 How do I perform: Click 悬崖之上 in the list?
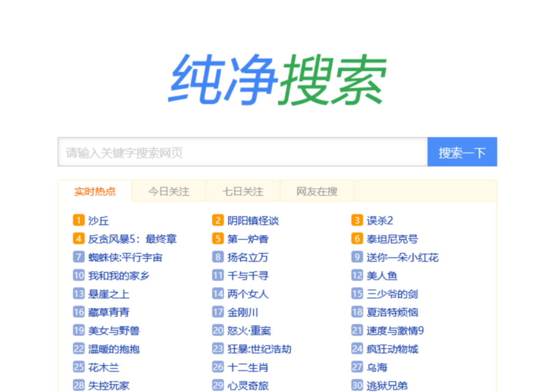pos(108,294)
